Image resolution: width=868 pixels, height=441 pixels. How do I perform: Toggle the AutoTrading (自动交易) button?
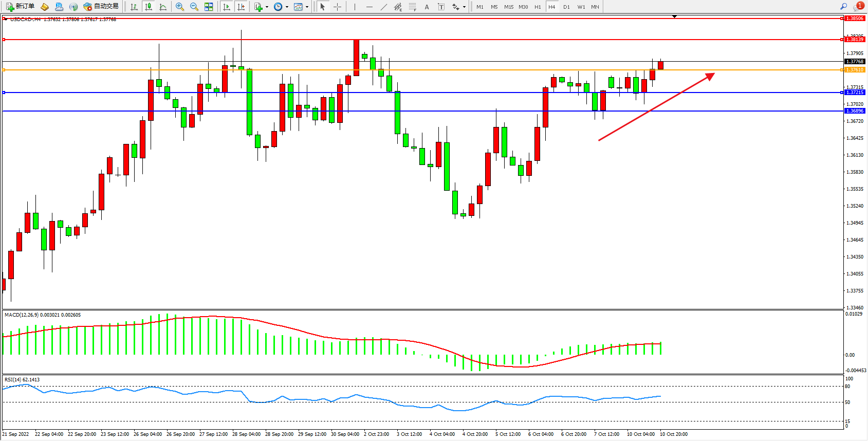101,7
